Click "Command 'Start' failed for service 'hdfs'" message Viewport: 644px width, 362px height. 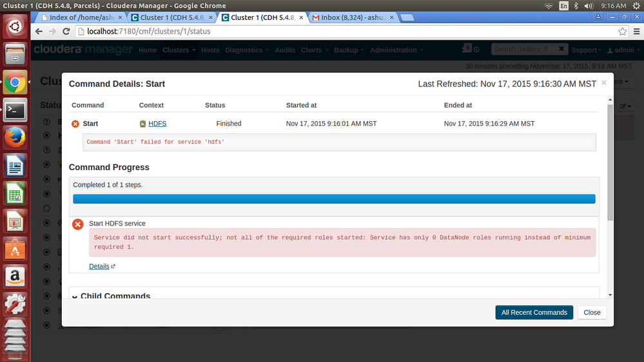155,142
